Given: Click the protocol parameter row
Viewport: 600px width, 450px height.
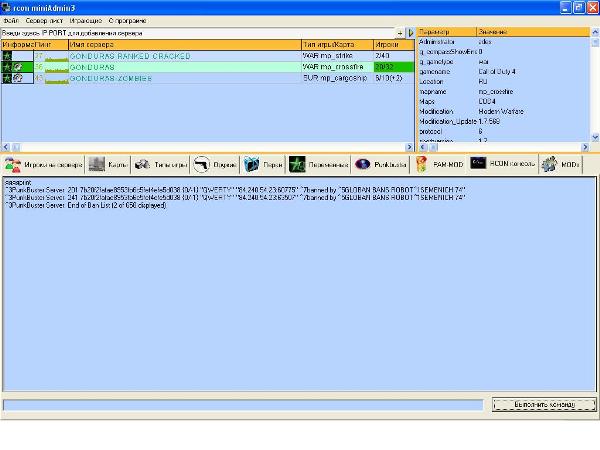Looking at the screenshot, I should (x=503, y=131).
